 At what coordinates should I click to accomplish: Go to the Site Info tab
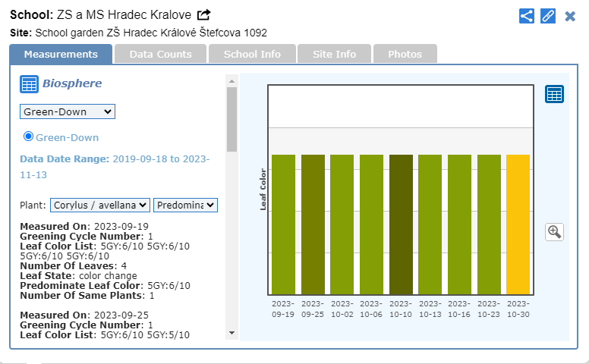click(335, 54)
